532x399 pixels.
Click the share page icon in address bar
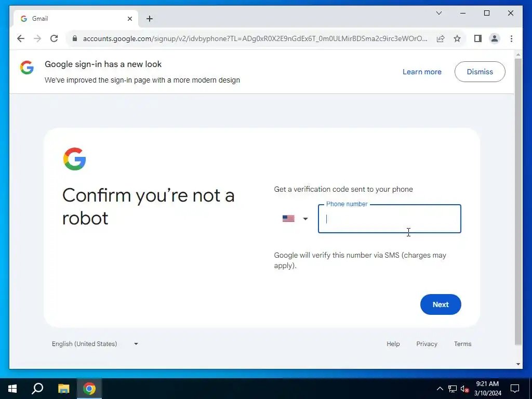[441, 38]
